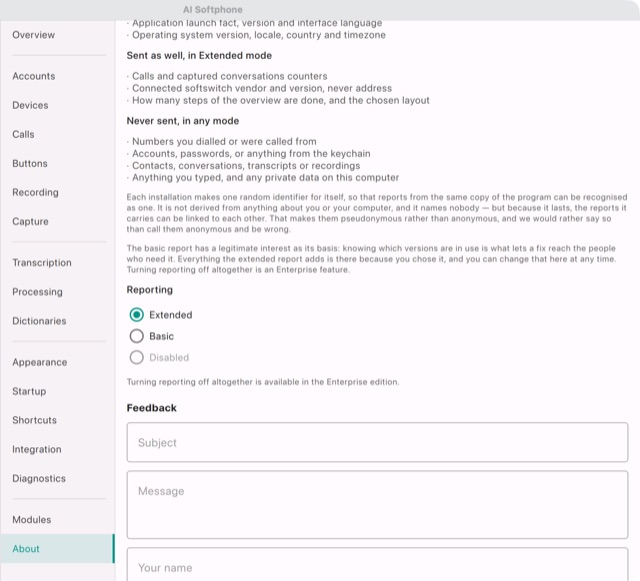Go to Accounts settings
Viewport: 640px width, 581px height.
33,76
